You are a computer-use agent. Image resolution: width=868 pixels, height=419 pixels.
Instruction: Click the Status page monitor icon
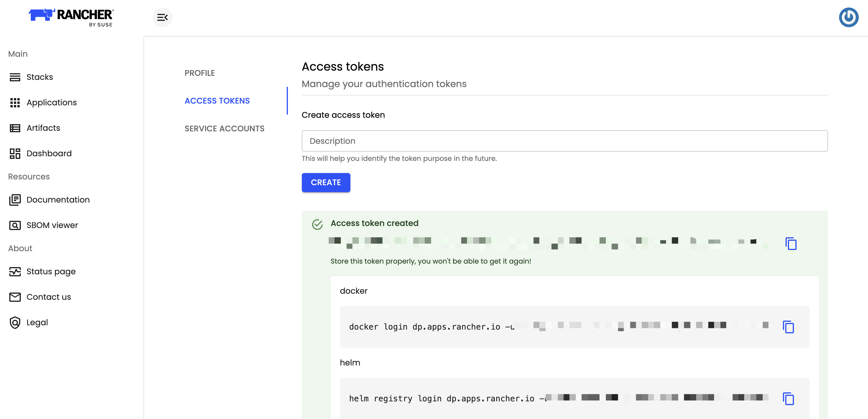tap(15, 272)
